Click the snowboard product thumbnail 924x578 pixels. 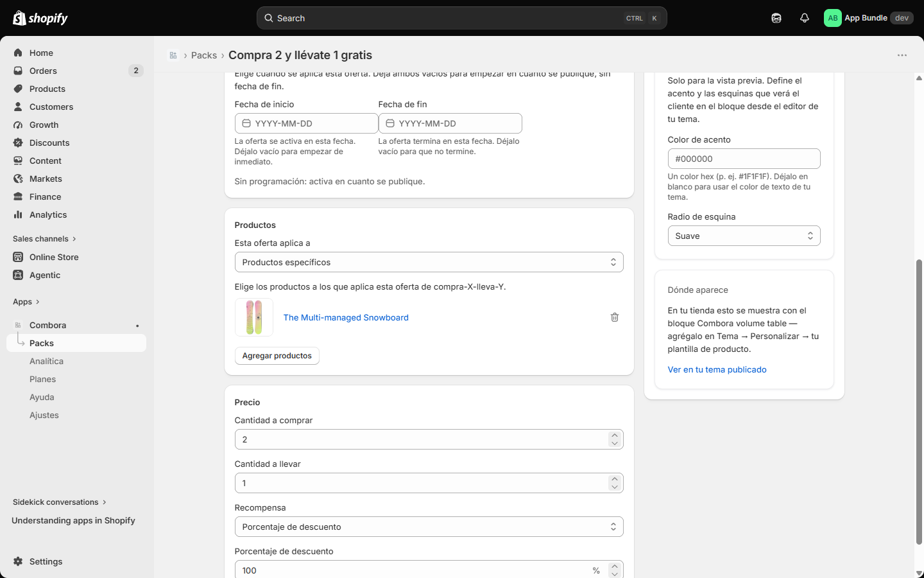(x=254, y=317)
